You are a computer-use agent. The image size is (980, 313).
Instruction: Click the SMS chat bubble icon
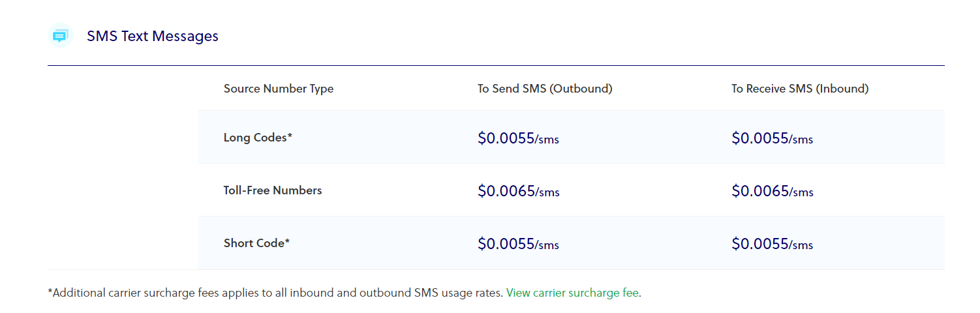(60, 36)
